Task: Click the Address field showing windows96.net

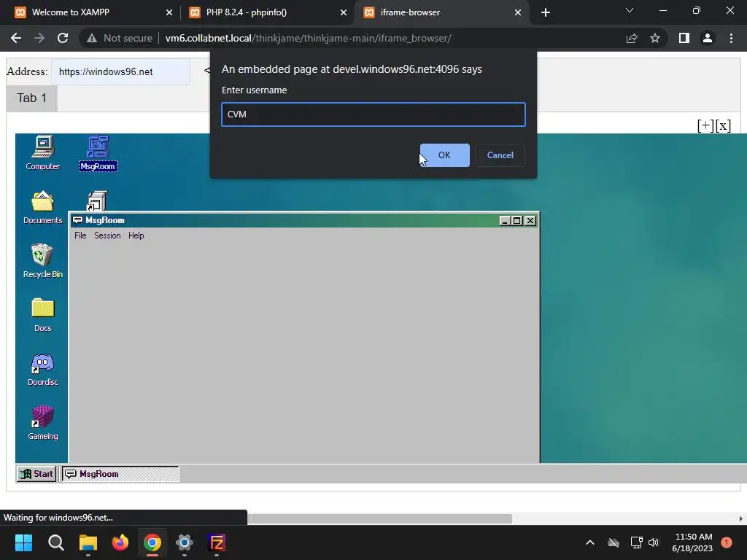Action: pos(121,72)
